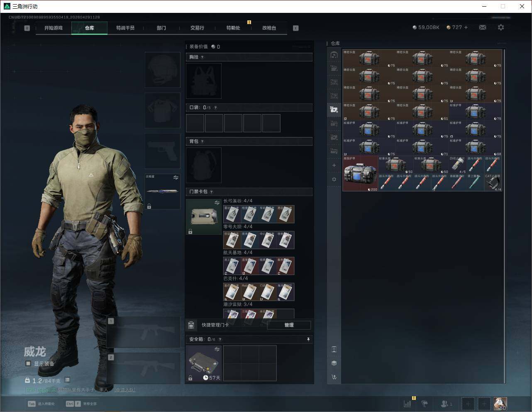Show help for 安全箱 section

coord(220,339)
